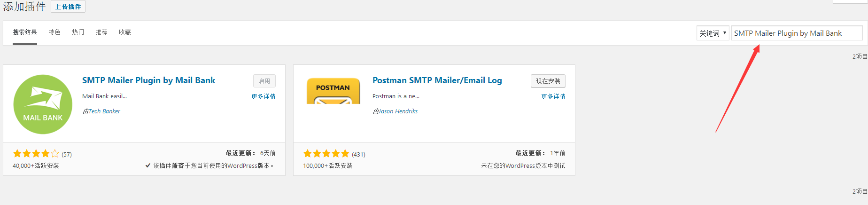868x205 pixels.
Task: Open Postman SMTP Mailer/Email Log title
Action: click(x=437, y=80)
